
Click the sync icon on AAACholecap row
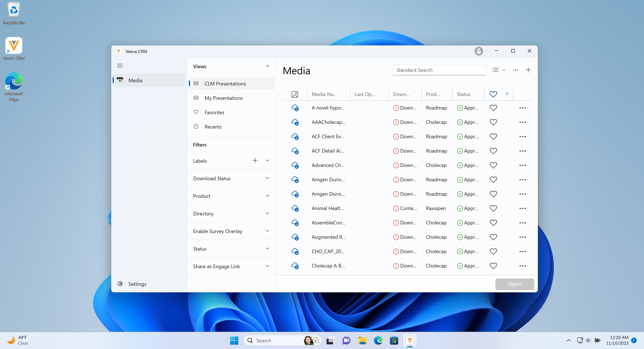click(295, 122)
